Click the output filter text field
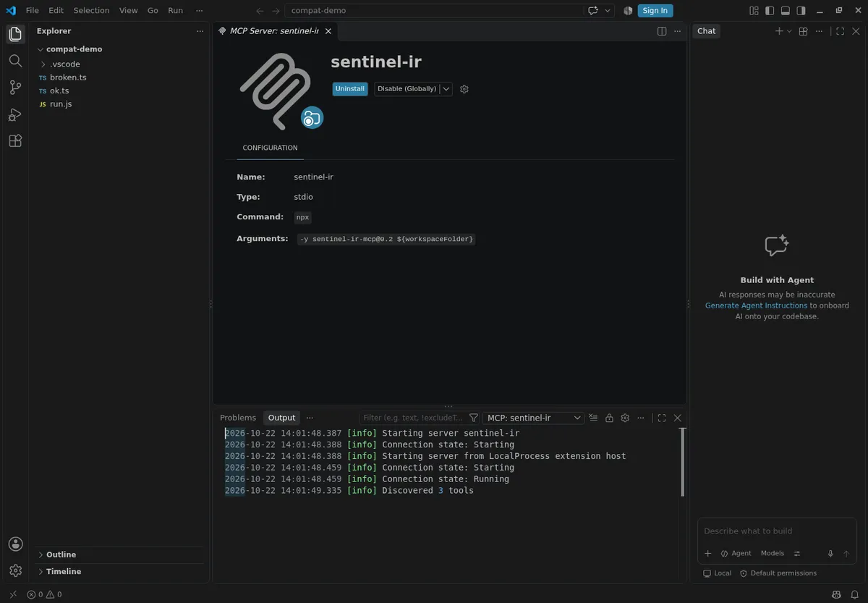 pos(413,418)
